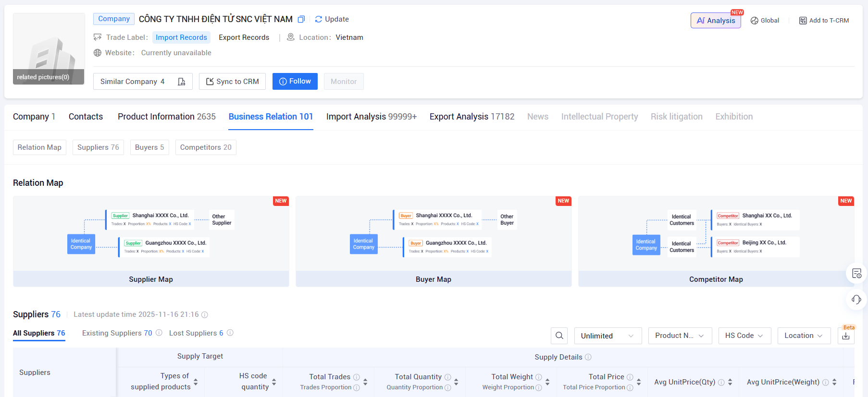The width and height of the screenshot is (868, 397).
Task: Click the Total Quantity info icon
Action: coord(448,377)
